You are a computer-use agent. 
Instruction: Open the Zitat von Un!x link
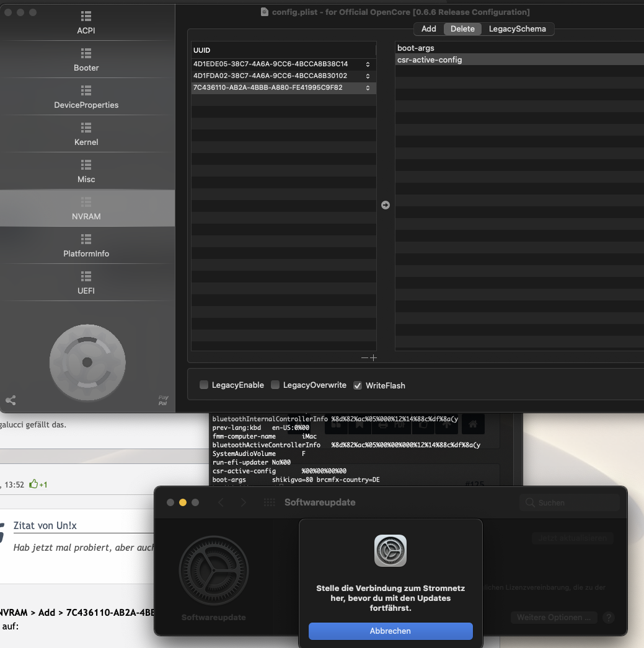(45, 526)
